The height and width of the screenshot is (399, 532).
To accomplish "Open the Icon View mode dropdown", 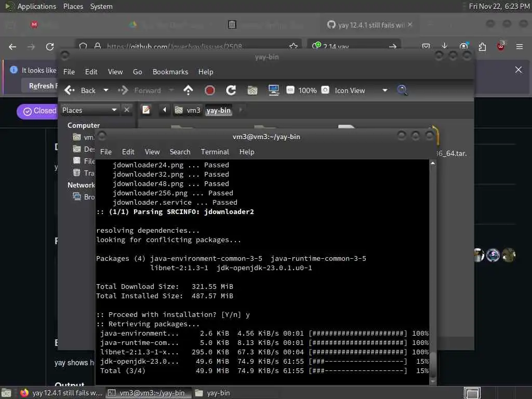I will [361, 90].
